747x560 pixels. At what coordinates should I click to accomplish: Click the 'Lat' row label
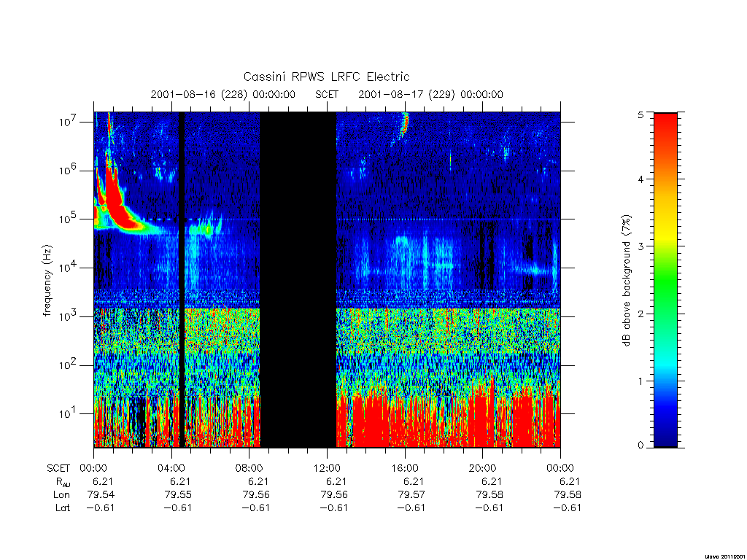click(x=63, y=507)
